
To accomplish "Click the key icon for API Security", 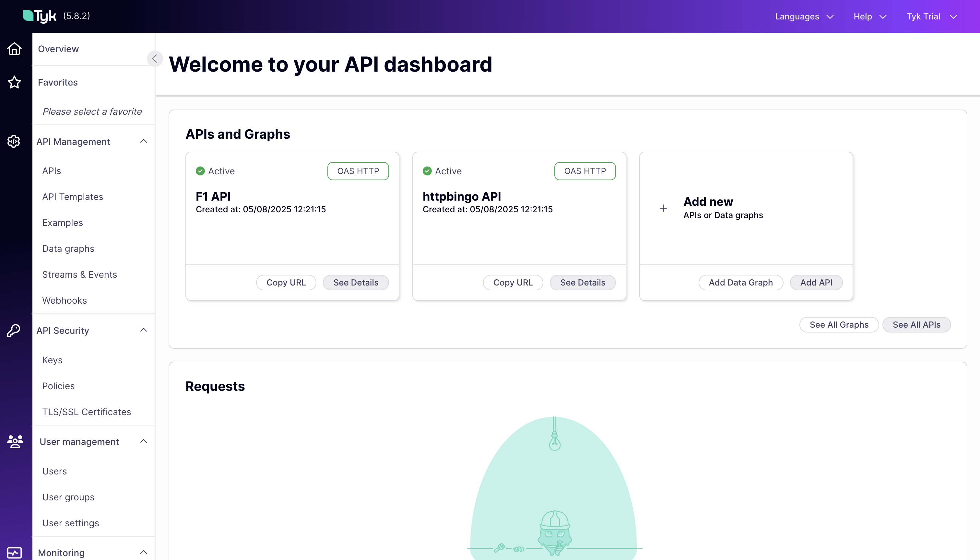I will pyautogui.click(x=14, y=330).
